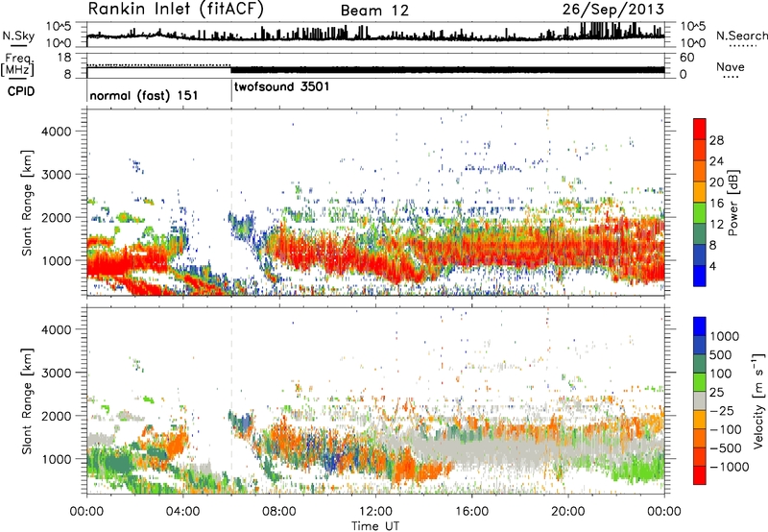
Task: Click the "500" velocity colorbar label
Action: pos(721,355)
